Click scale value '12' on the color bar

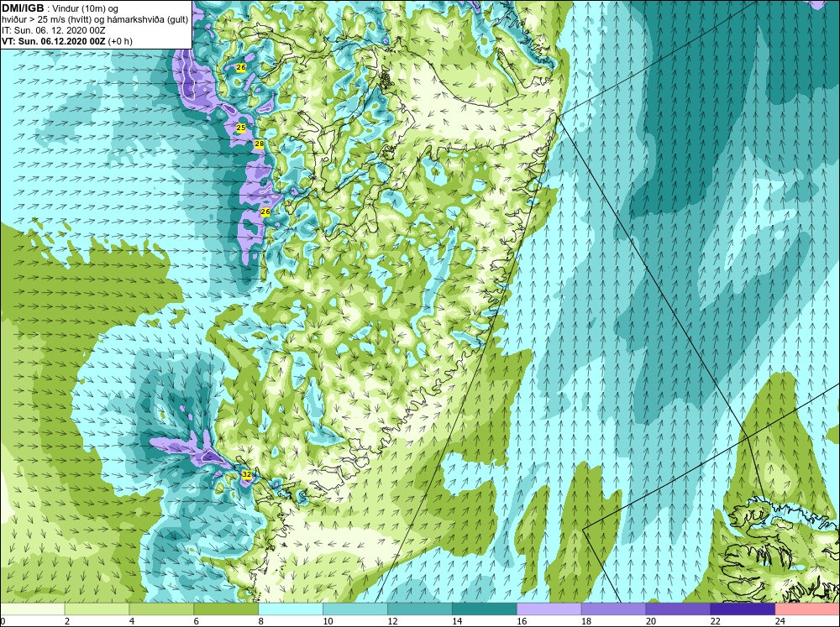[392, 621]
